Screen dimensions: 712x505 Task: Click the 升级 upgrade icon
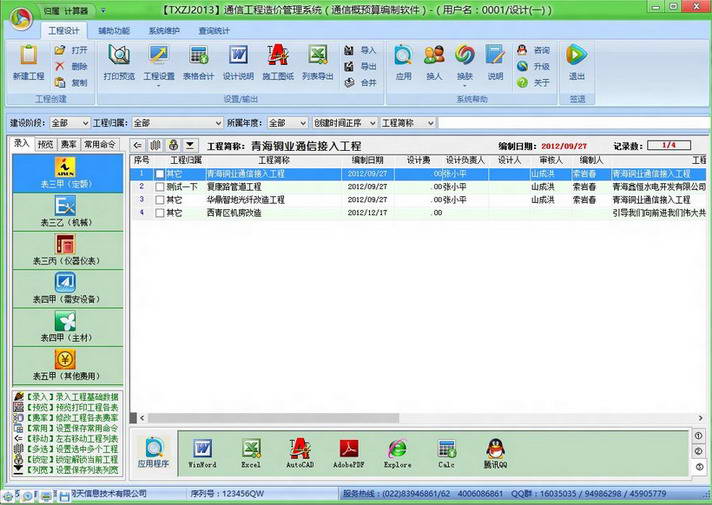click(x=522, y=66)
